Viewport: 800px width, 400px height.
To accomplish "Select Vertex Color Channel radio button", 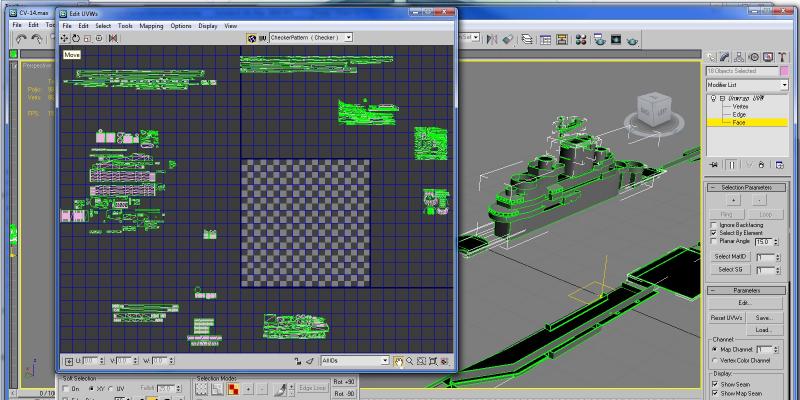I will tap(714, 360).
